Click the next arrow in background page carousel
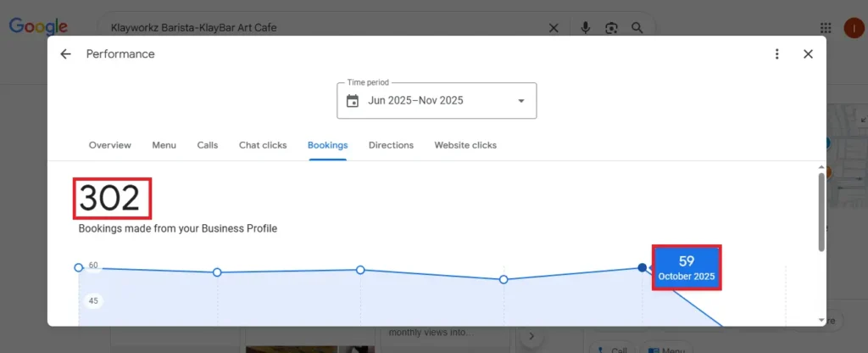This screenshot has width=868, height=353. tap(531, 336)
